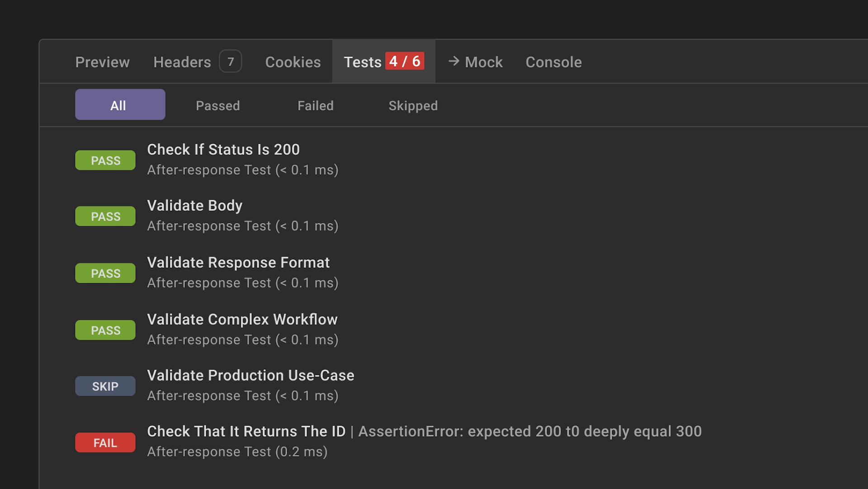Viewport: 868px width, 489px height.
Task: Click the Headers count badge showing 7
Action: [x=231, y=61]
